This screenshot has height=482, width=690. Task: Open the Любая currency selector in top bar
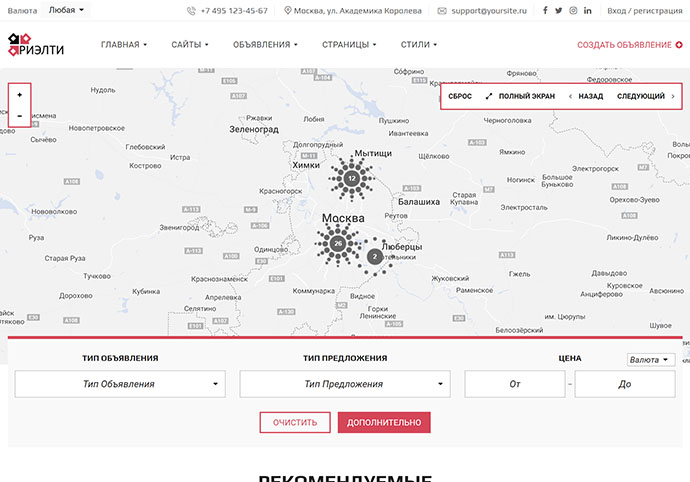68,10
